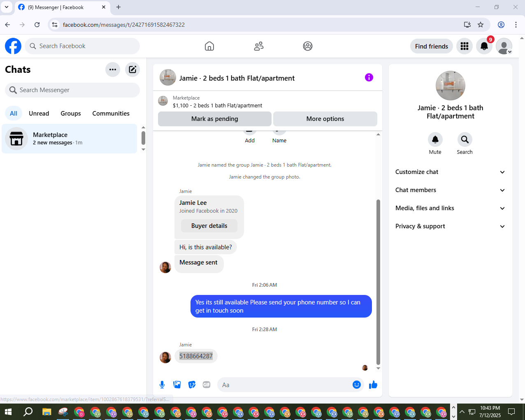Viewport: 525px width, 420px height.
Task: Click Jamie's avatar beside phone number
Action: pos(165,357)
